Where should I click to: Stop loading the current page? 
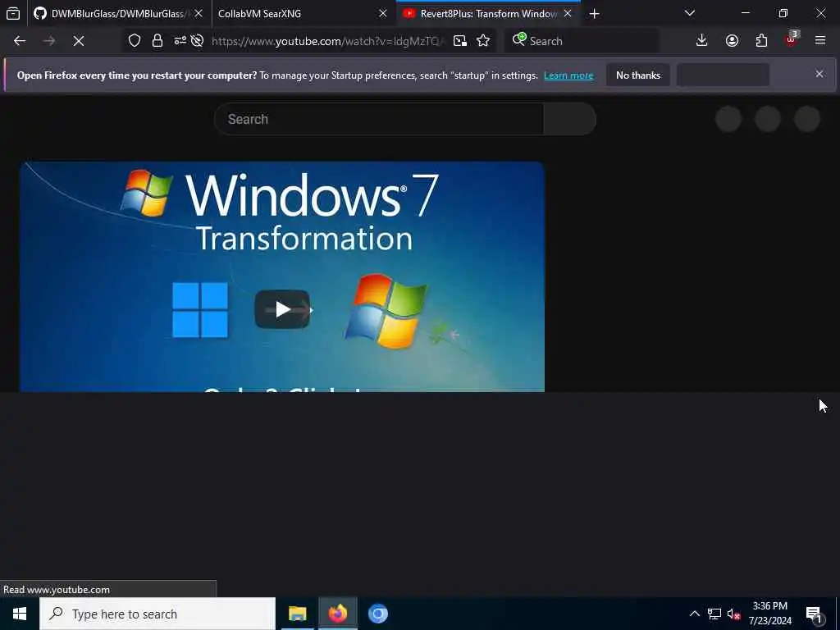[79, 41]
